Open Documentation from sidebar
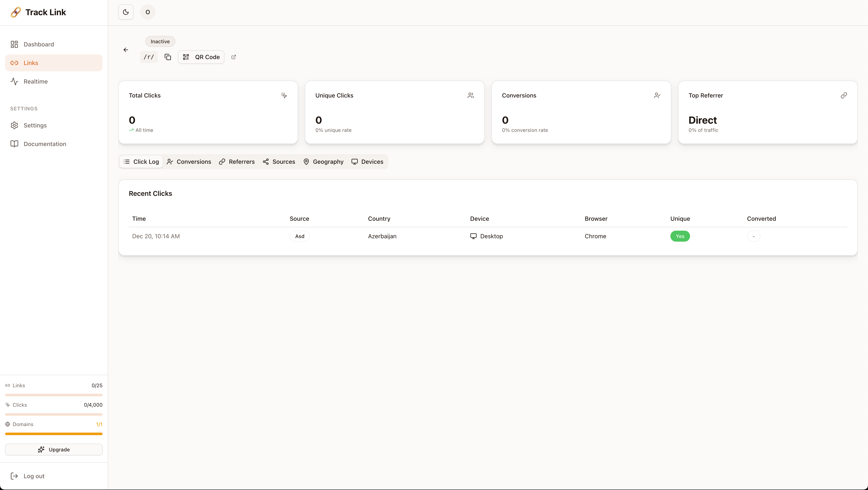868x490 pixels. click(45, 144)
